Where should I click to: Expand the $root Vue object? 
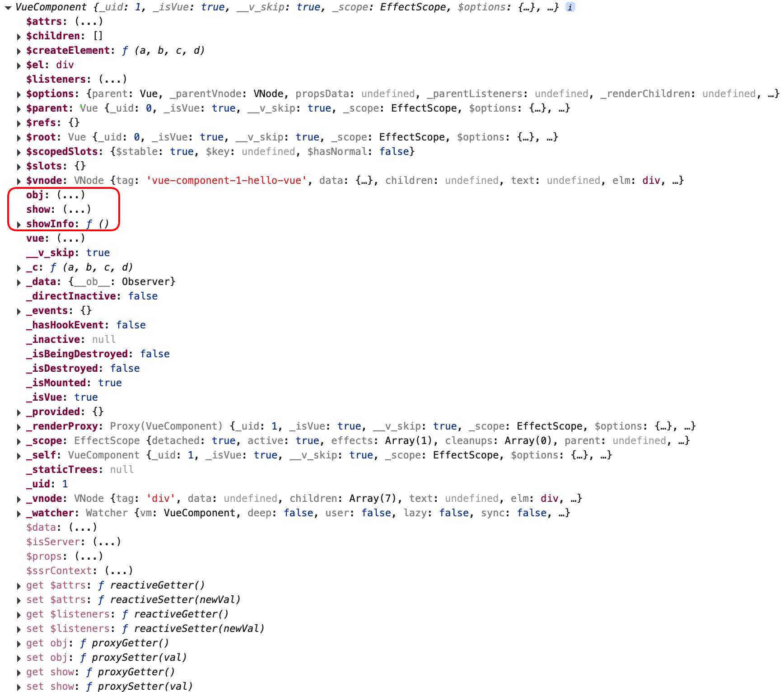pyautogui.click(x=19, y=138)
